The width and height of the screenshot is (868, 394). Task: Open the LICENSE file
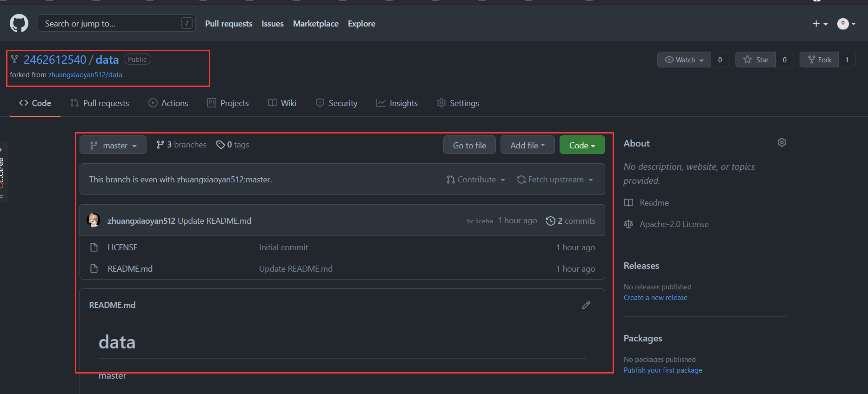click(x=122, y=247)
